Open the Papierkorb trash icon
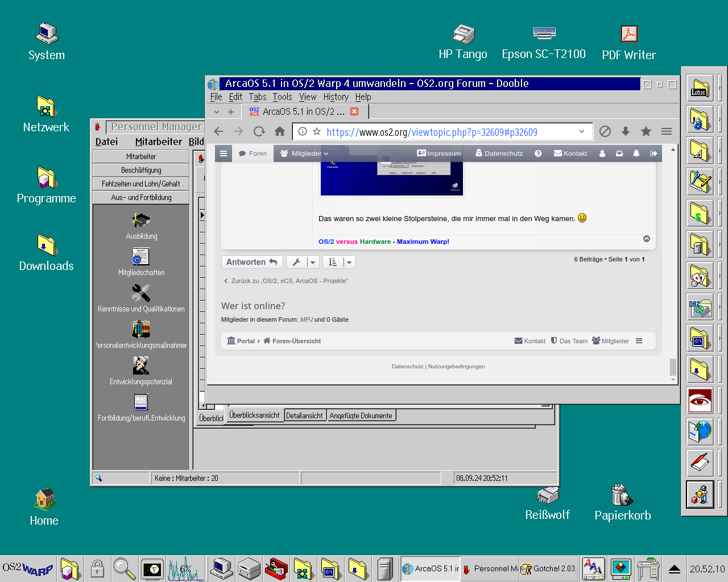The image size is (728, 582). [x=622, y=495]
